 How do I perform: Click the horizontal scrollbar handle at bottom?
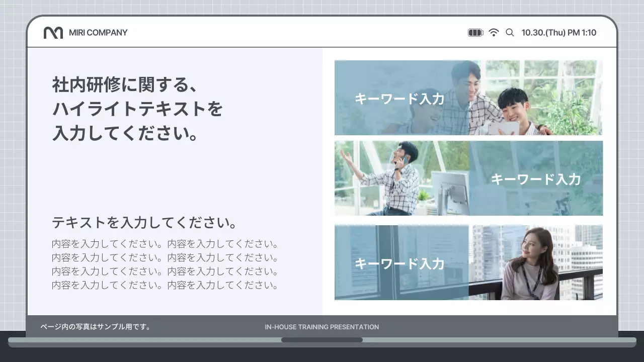pos(322,340)
